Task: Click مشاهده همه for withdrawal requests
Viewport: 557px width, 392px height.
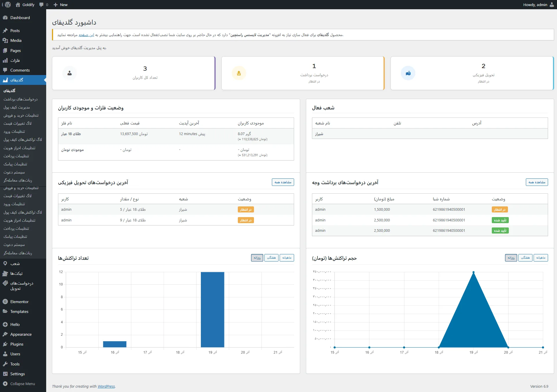Action: coord(537,182)
